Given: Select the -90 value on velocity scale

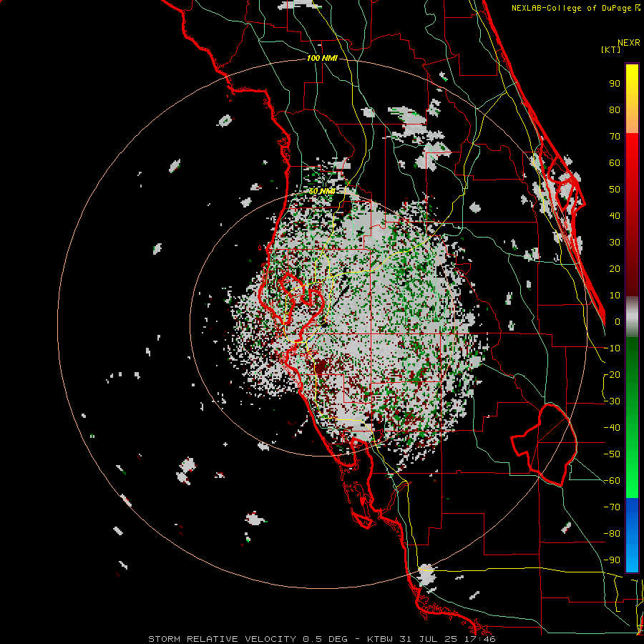Looking at the screenshot, I should [x=612, y=560].
